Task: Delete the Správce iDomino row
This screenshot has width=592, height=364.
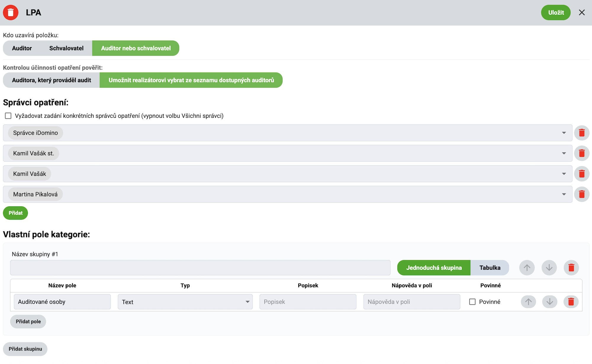Action: [581, 133]
